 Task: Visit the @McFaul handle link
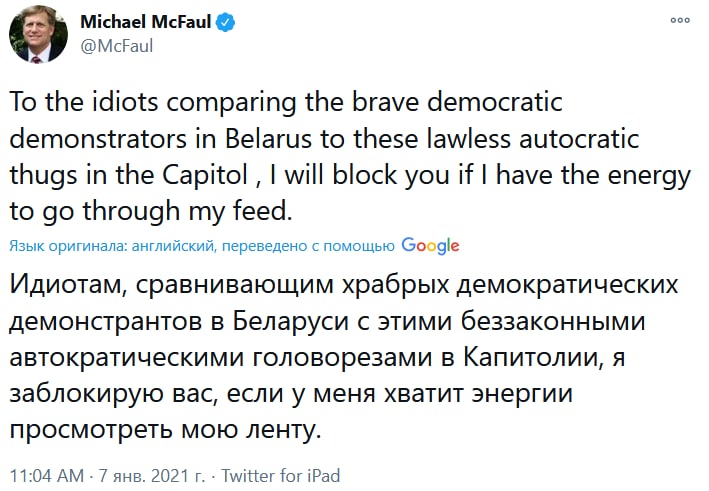click(x=117, y=46)
